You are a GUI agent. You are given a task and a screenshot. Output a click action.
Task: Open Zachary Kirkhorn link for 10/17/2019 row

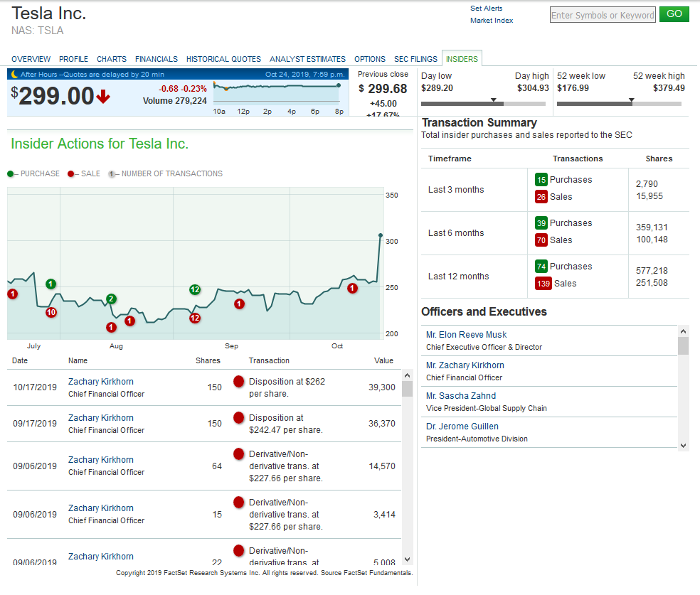coord(101,381)
